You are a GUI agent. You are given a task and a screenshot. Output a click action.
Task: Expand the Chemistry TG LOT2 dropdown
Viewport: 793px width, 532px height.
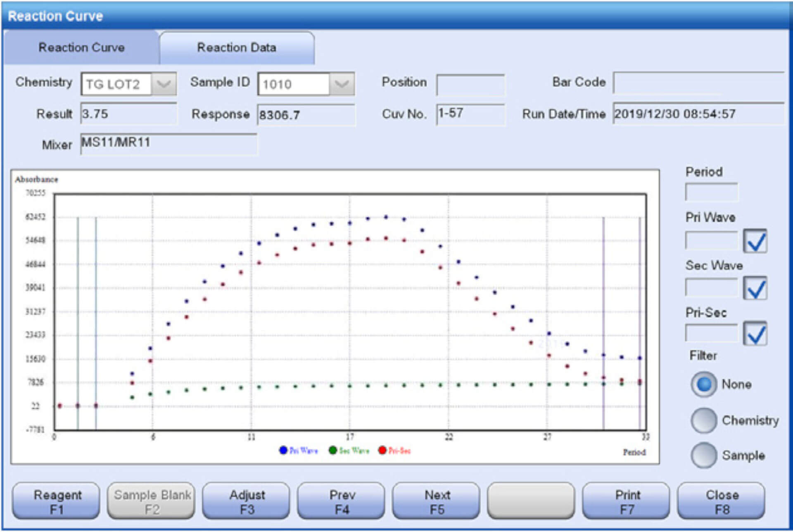(164, 84)
